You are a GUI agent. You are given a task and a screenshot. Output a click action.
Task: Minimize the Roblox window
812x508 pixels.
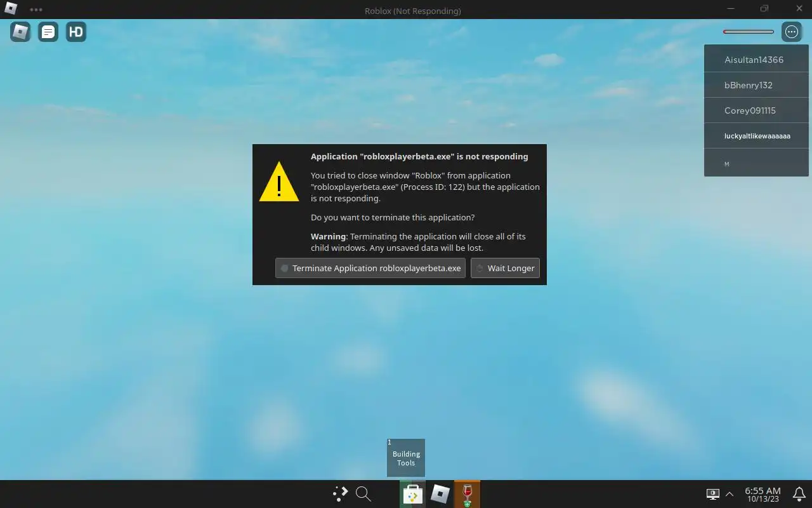731,9
